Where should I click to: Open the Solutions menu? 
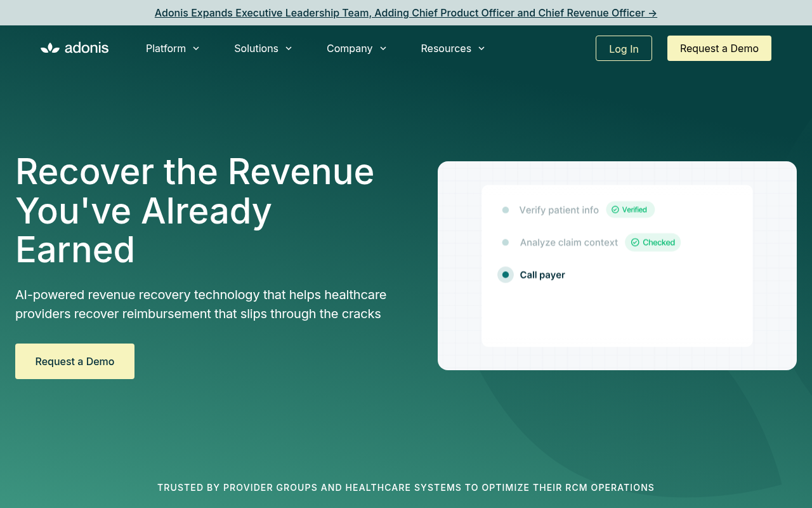[x=256, y=48]
